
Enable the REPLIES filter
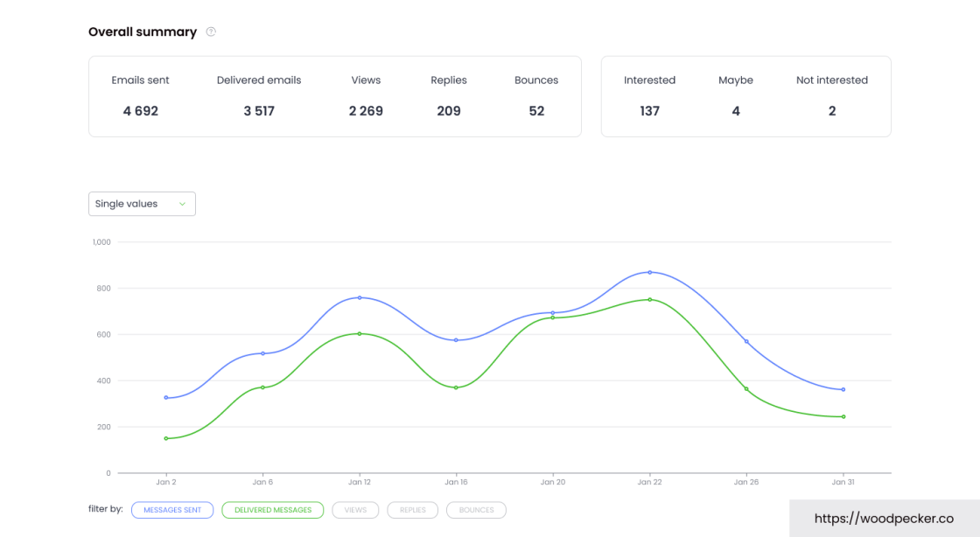click(x=412, y=510)
